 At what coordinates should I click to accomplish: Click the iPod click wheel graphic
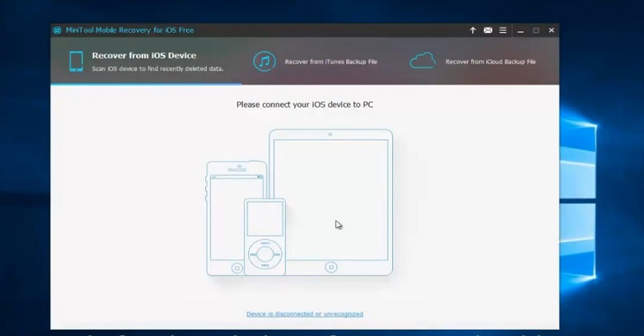click(x=265, y=253)
